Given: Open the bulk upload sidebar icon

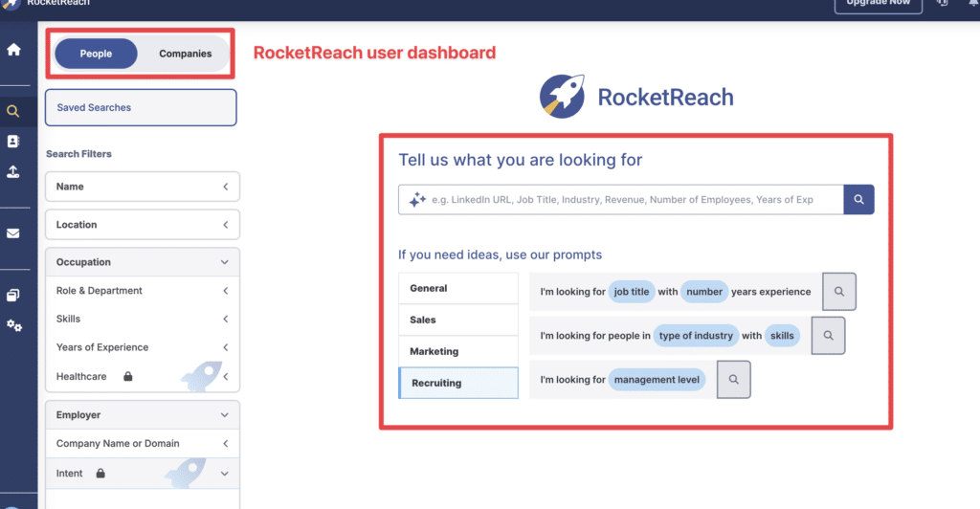Looking at the screenshot, I should tap(13, 172).
